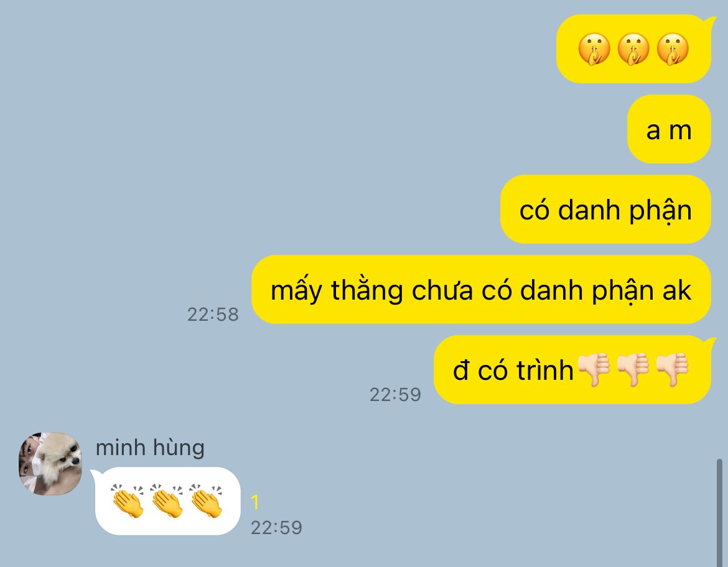The width and height of the screenshot is (728, 567).
Task: Select the 'đ có trình' message text
Action: pos(513,371)
